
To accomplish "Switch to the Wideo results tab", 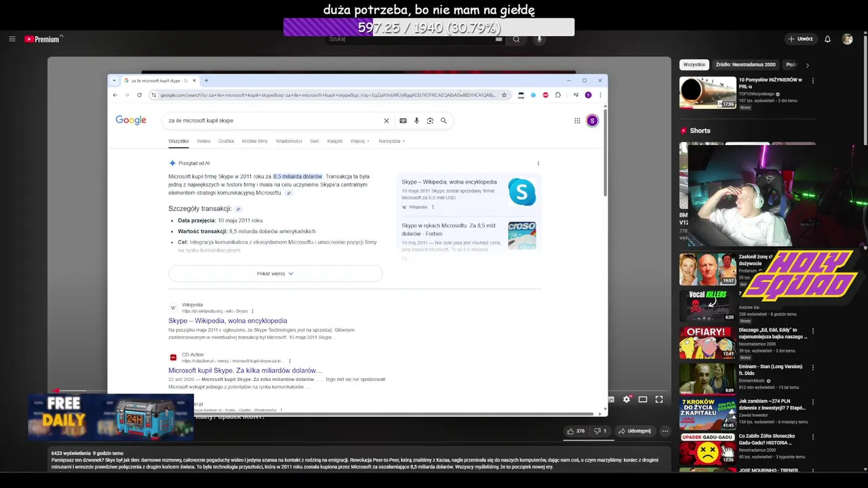I will [203, 141].
